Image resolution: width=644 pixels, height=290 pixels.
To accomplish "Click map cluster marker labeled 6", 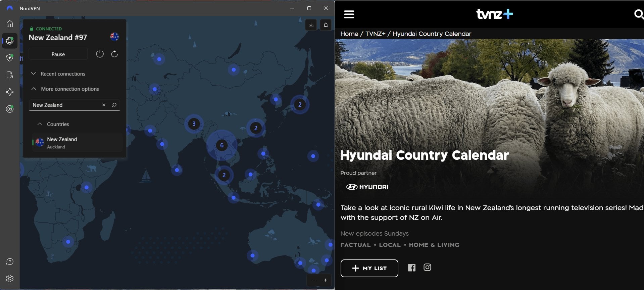I will tap(221, 145).
